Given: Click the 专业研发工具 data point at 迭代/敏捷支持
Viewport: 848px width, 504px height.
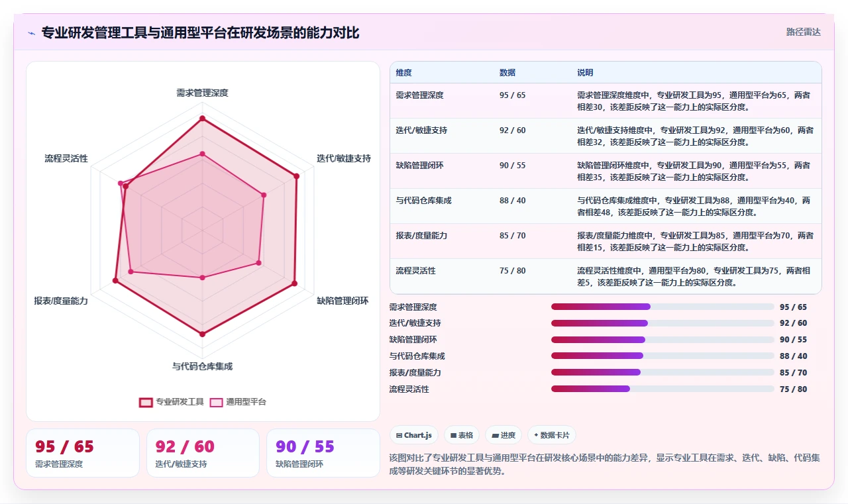Looking at the screenshot, I should tap(296, 176).
